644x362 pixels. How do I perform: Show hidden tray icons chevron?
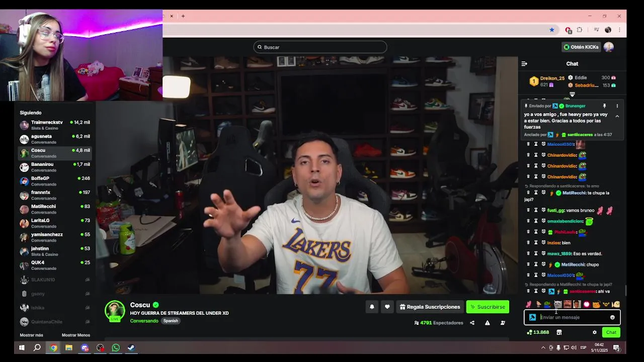pyautogui.click(x=543, y=347)
